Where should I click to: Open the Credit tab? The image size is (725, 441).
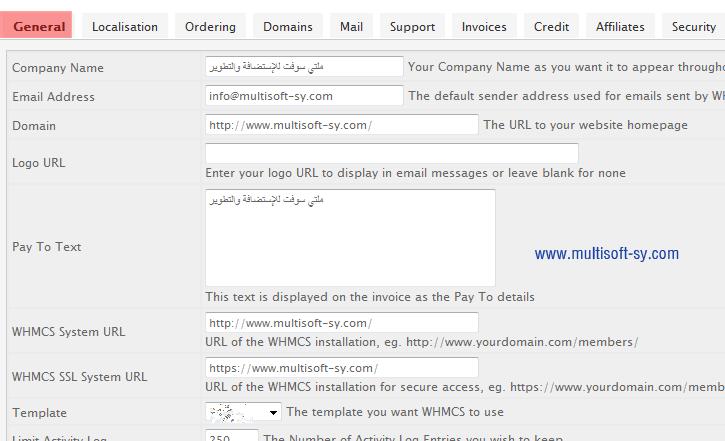click(551, 26)
